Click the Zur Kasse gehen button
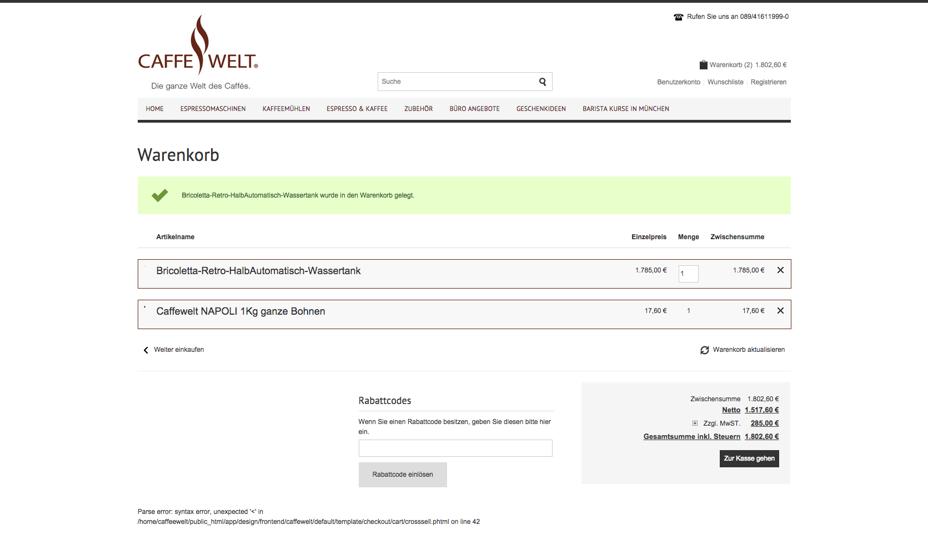The height and width of the screenshot is (560, 928). pos(749,458)
